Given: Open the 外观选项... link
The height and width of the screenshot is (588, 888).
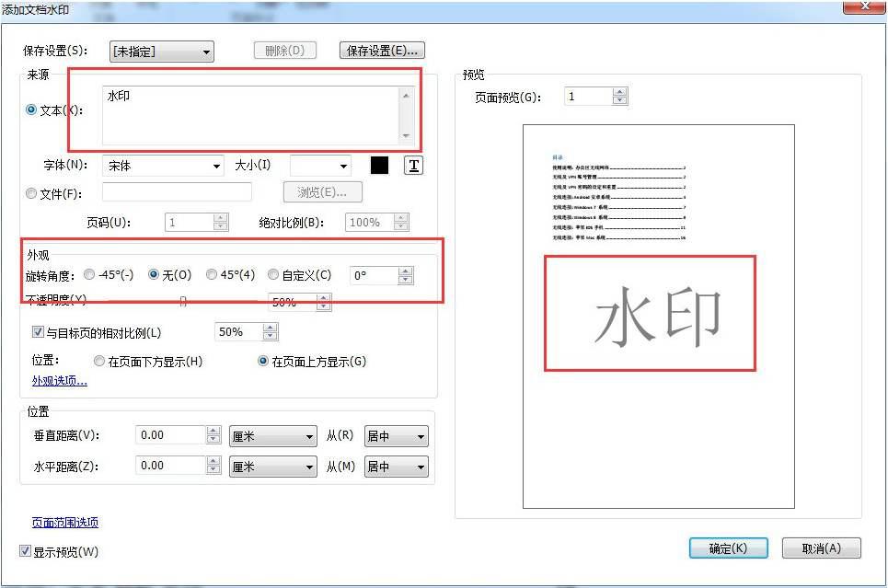Looking at the screenshot, I should [59, 380].
